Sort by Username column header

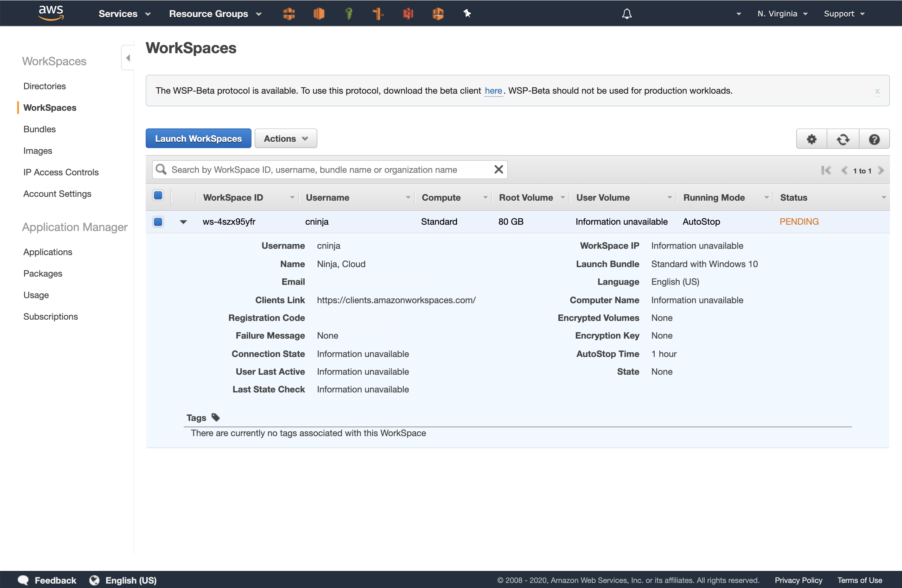(x=357, y=197)
